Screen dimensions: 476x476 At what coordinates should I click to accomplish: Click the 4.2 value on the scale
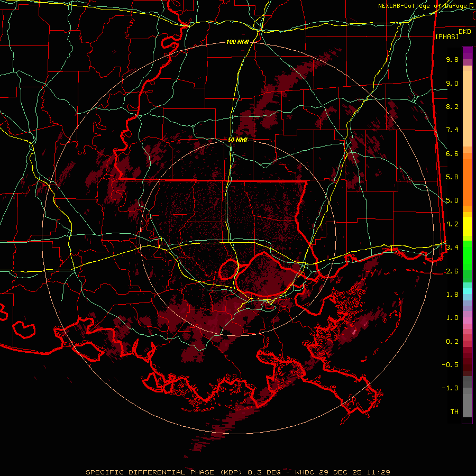tap(452, 224)
